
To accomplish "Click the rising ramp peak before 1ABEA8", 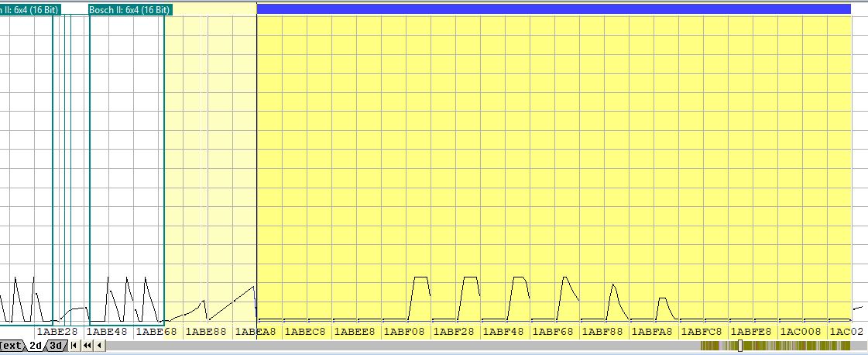I will [x=252, y=288].
